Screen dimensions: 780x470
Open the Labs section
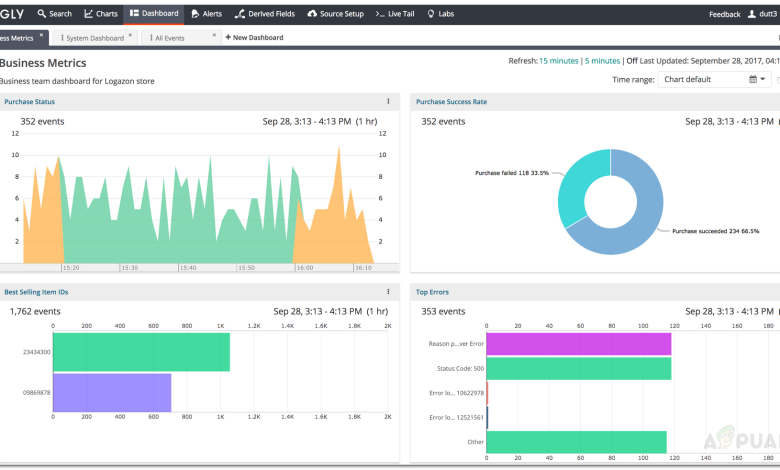pos(440,14)
